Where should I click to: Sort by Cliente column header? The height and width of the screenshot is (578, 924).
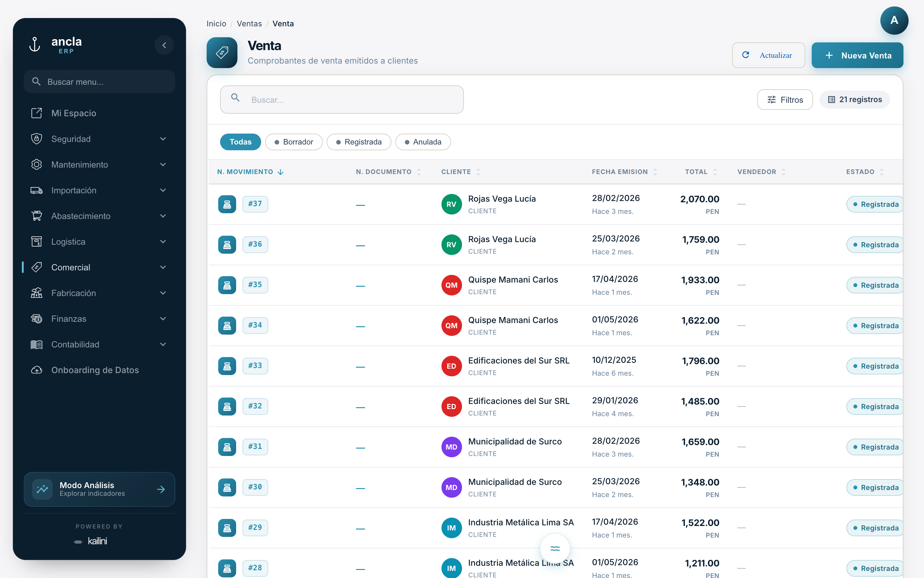[x=460, y=172]
